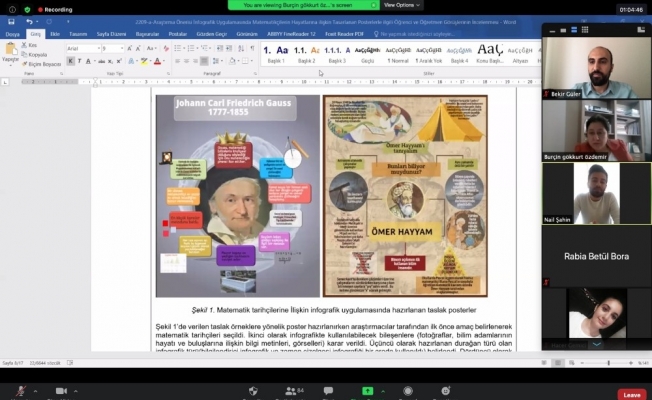Open the Ekle ribbon tab
Screen dimensions: 652x400
click(55, 33)
